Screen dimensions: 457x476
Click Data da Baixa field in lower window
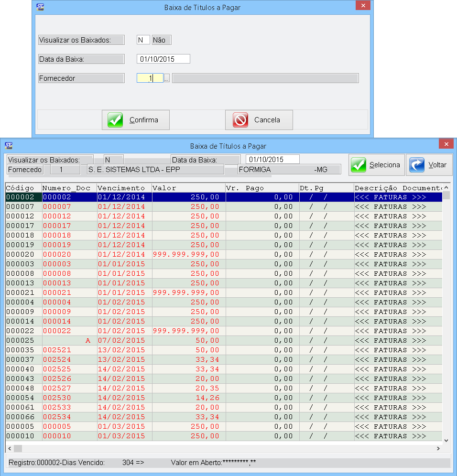click(x=272, y=159)
